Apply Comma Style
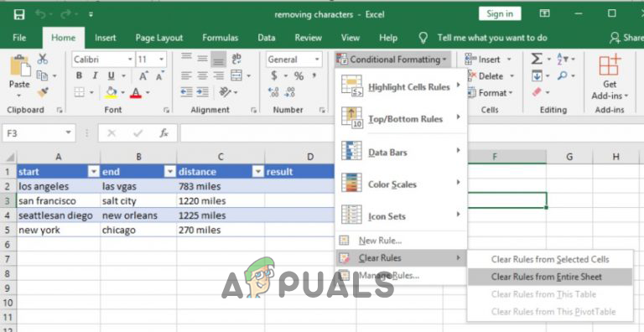Image resolution: width=644 pixels, height=332 pixels. (314, 76)
